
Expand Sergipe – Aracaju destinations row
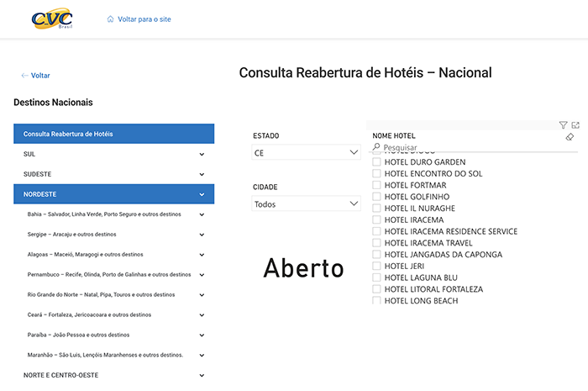(x=114, y=234)
